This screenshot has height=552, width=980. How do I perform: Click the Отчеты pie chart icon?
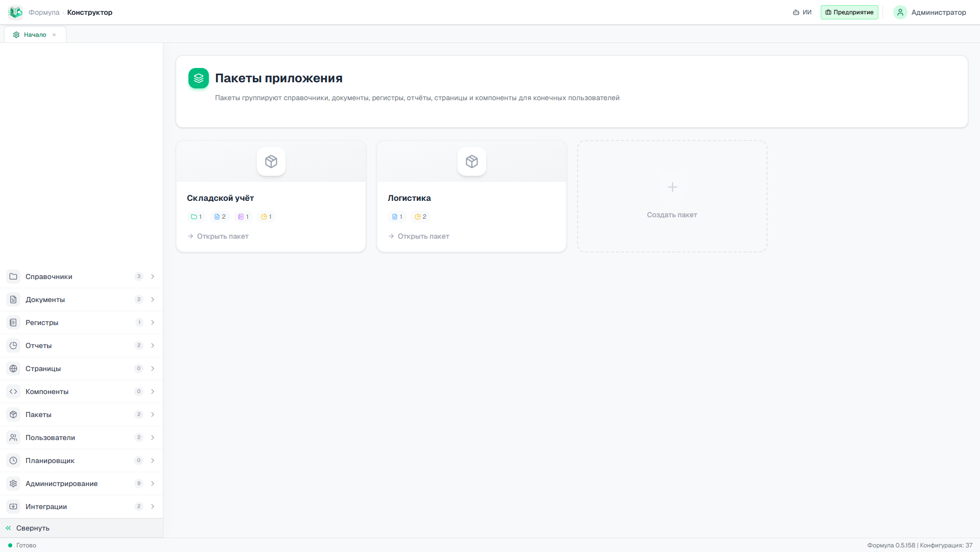coord(13,346)
